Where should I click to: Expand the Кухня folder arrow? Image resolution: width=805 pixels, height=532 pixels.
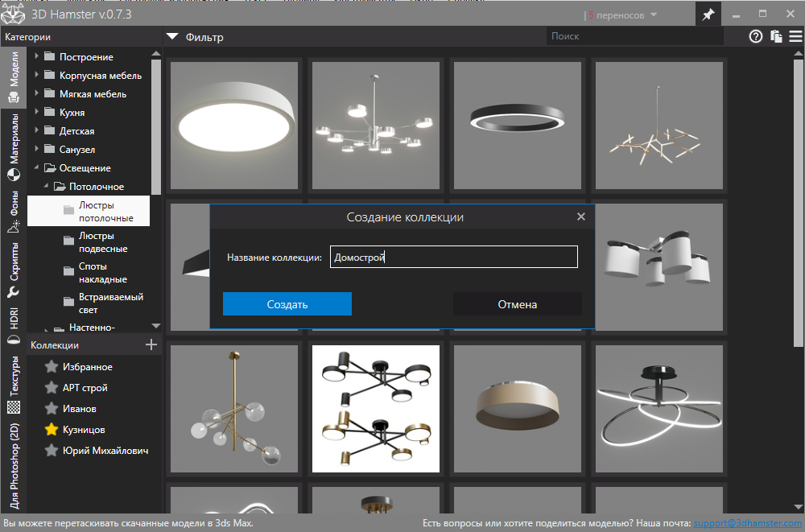36,111
